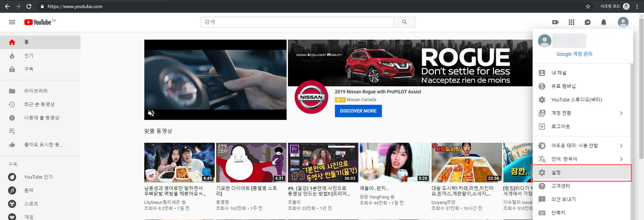Open the Chrome three-dot menu
The height and width of the screenshot is (220, 644).
click(x=637, y=6)
